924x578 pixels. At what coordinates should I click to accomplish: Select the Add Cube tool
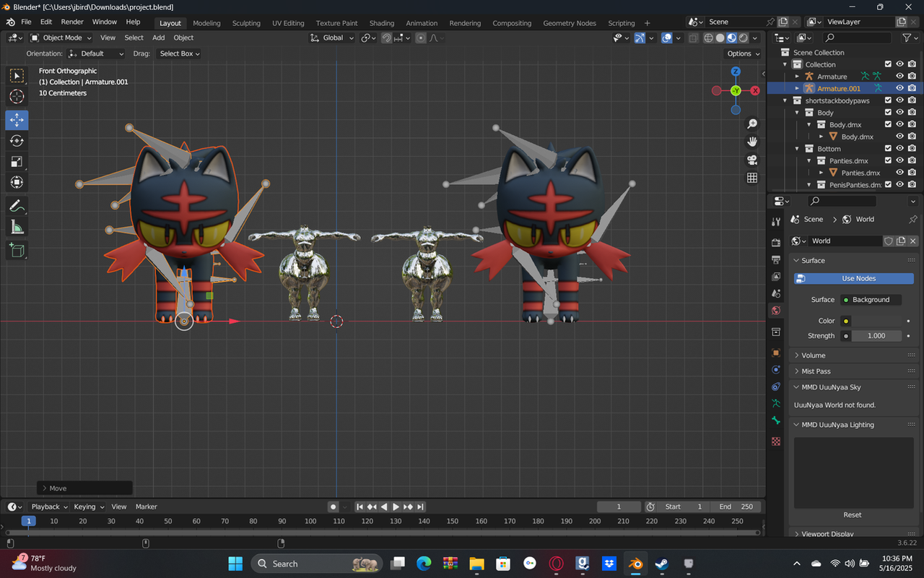click(17, 251)
